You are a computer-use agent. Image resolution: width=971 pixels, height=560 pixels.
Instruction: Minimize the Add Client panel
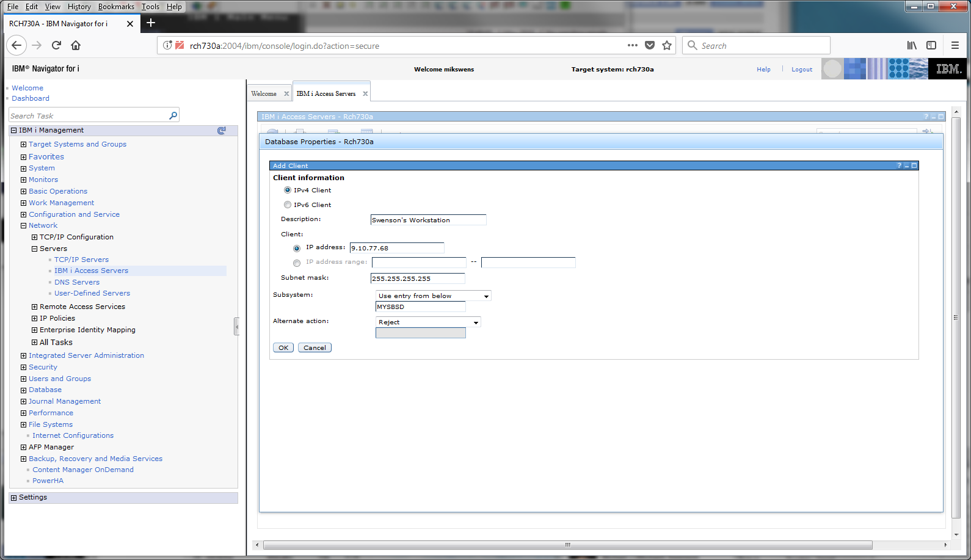click(907, 165)
